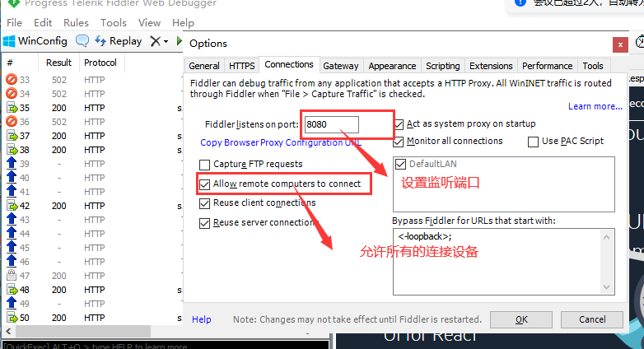Screen dimensions: 644x349
Task: Click the response icon of session 50
Action: pos(12,318)
